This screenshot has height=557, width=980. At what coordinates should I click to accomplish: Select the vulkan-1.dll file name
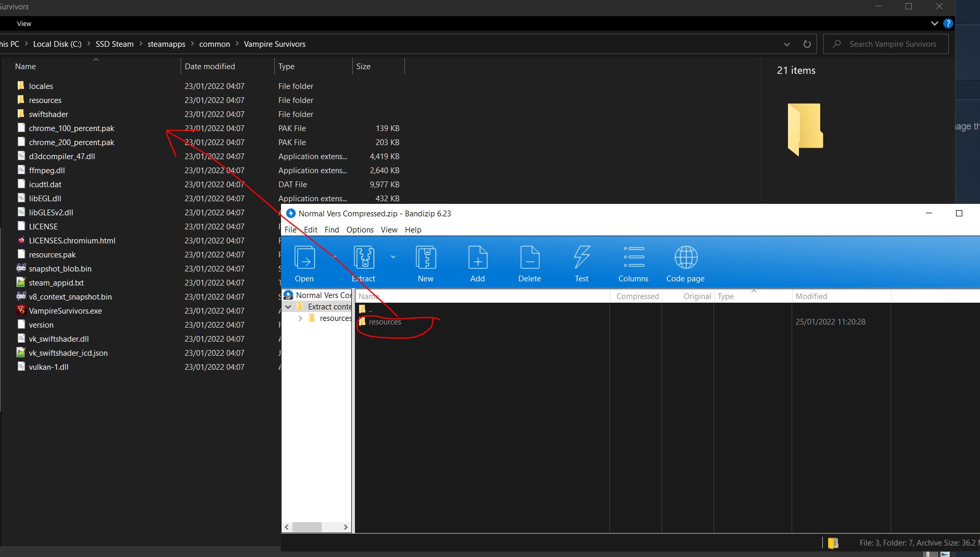(x=49, y=367)
